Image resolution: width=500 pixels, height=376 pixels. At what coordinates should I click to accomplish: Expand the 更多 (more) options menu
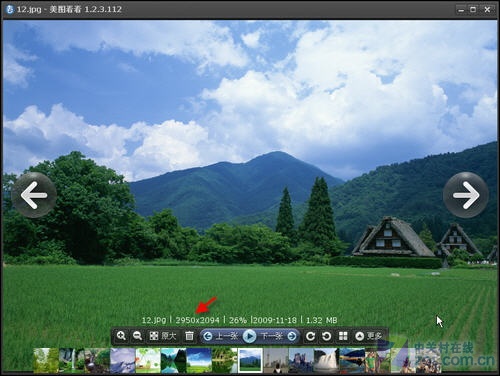tap(369, 336)
